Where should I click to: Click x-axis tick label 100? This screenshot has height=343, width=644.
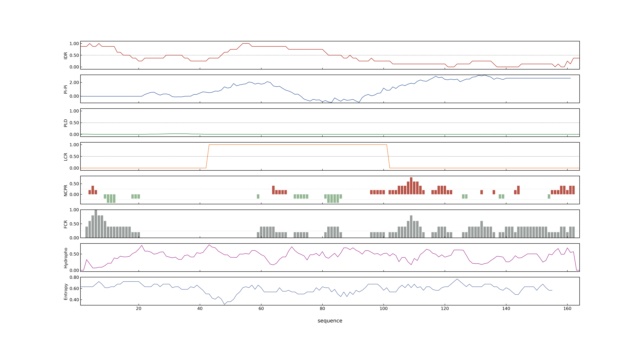pos(384,309)
